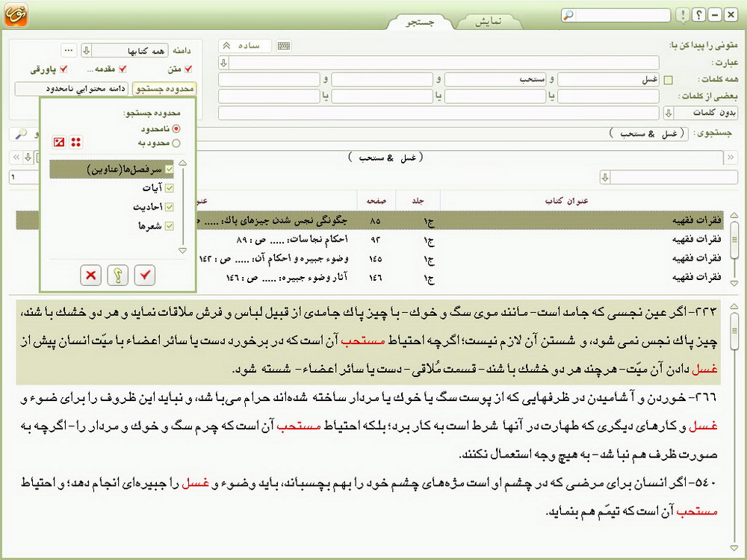Select the result row آثار وضوء جبیره

[x=459, y=277]
